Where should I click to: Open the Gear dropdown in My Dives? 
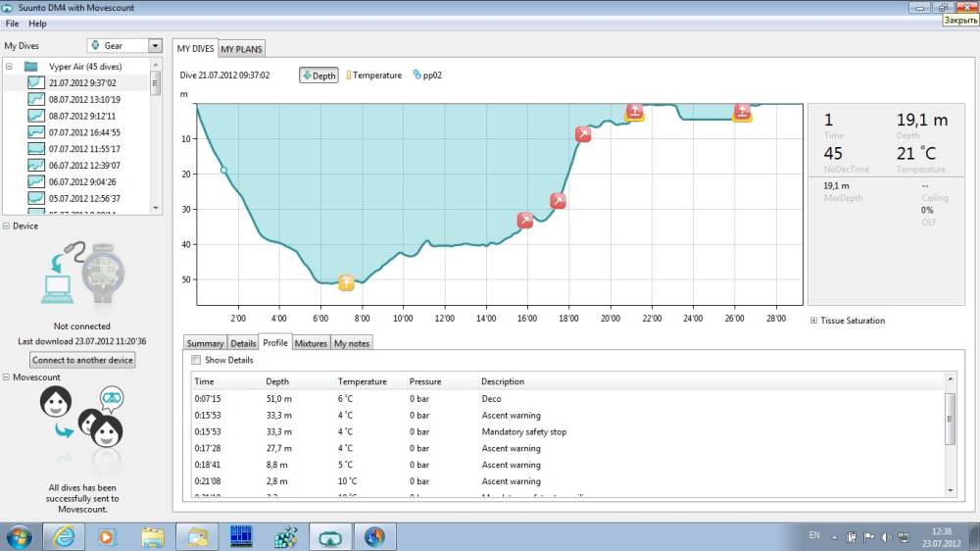tap(155, 45)
